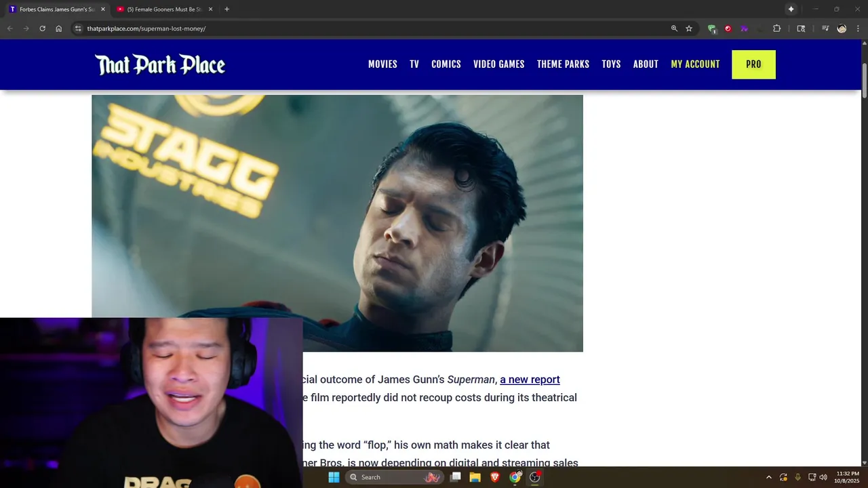Open the THEME PARKS menu item
The width and height of the screenshot is (868, 488).
(x=563, y=64)
